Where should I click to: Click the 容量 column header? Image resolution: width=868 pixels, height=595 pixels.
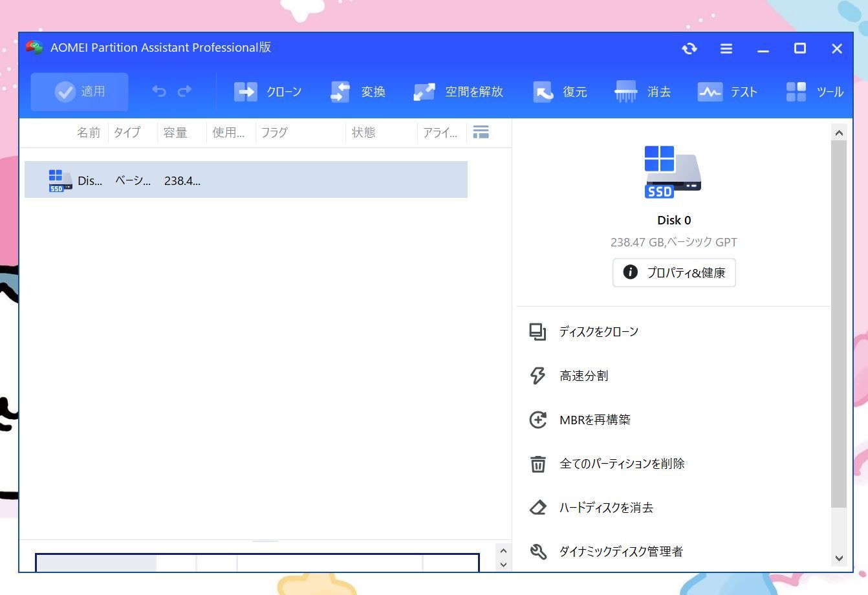click(x=175, y=133)
